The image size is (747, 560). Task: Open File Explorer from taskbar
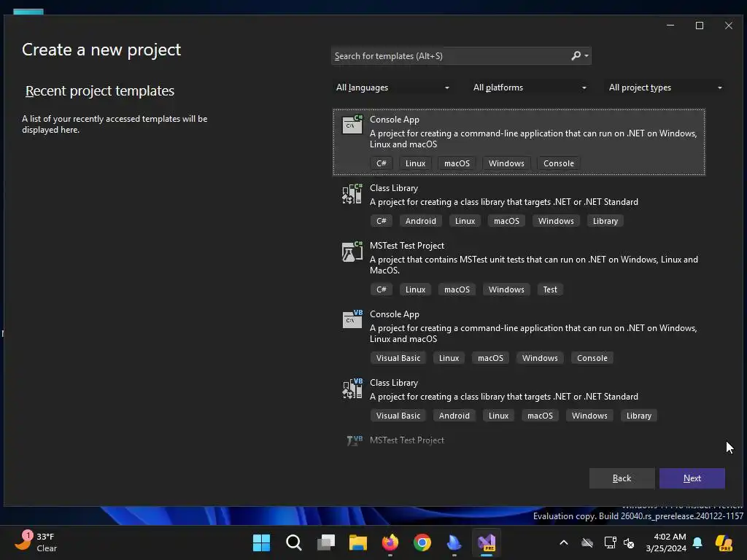click(x=357, y=542)
